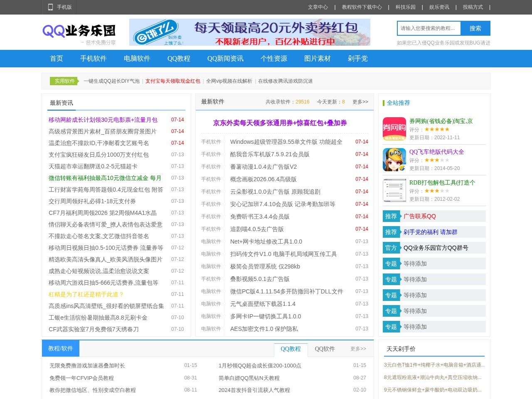Viewport: 532px width, 399px height.
Task: Open 广告联系QQ recommendation
Action: point(420,216)
